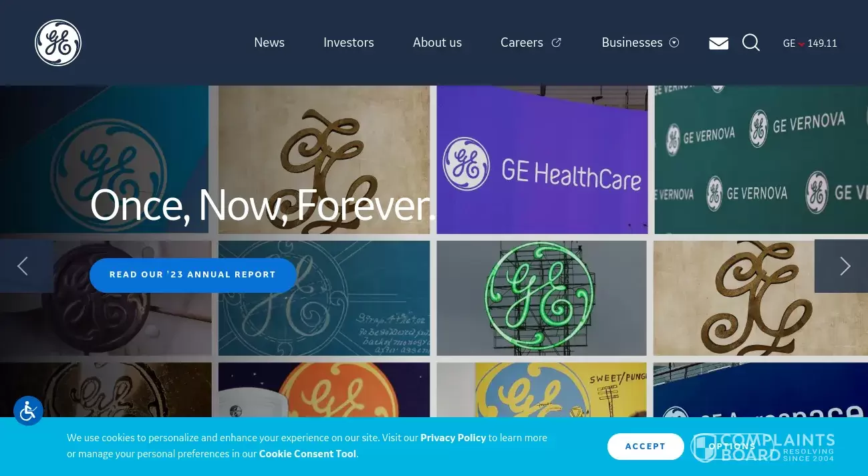Open the Cookie Consent Tool link
The image size is (868, 476).
tap(307, 454)
